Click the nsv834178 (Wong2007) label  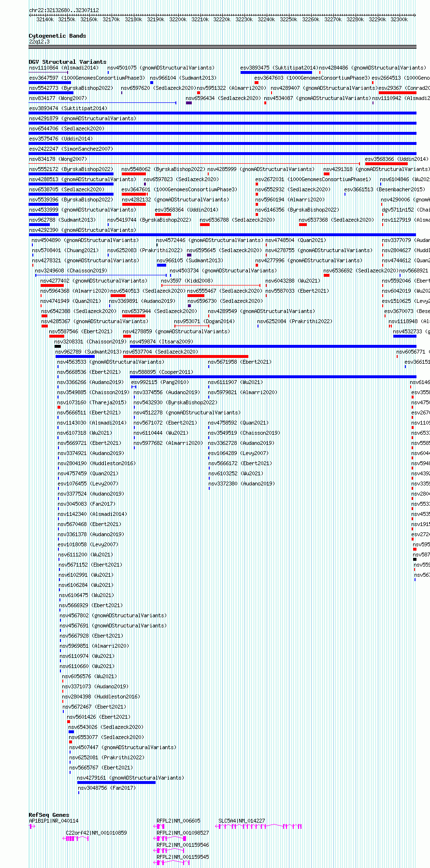coord(58,159)
